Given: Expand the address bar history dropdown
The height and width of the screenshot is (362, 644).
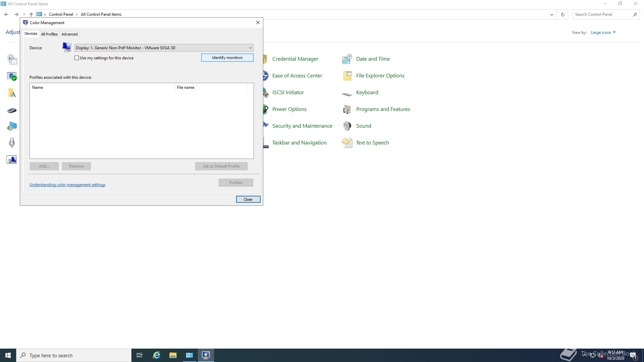Looking at the screenshot, I should pyautogui.click(x=551, y=14).
